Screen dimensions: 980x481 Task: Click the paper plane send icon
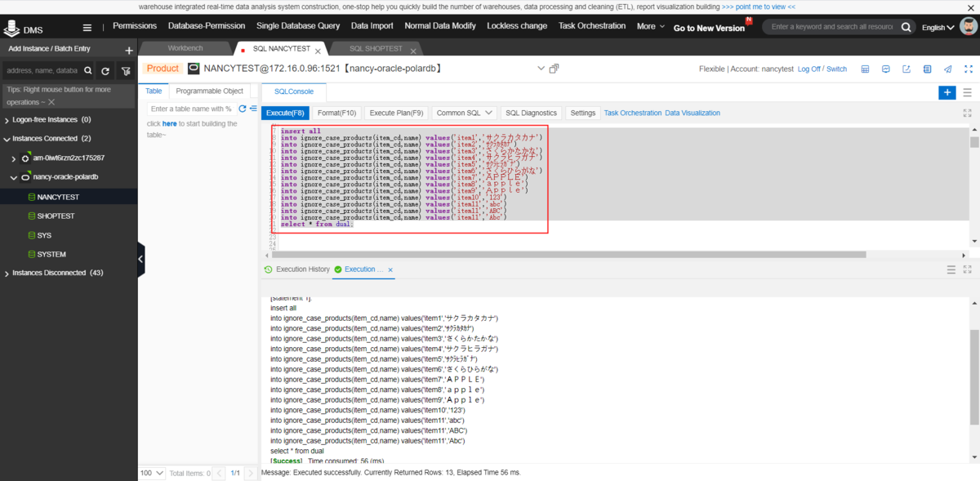coord(947,69)
